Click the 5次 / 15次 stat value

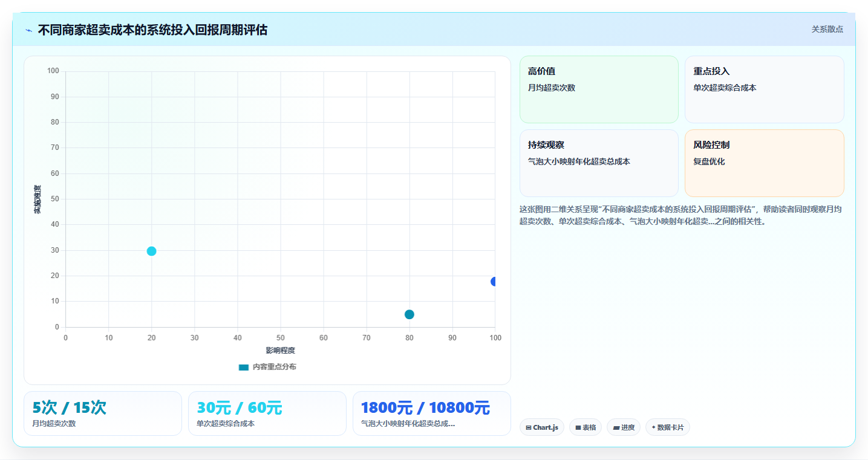[x=70, y=408]
